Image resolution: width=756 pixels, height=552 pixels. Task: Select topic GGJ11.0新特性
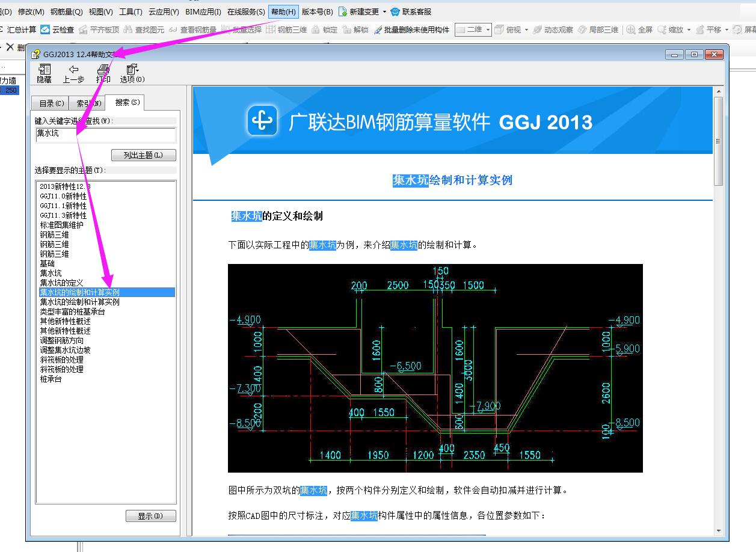coord(63,196)
